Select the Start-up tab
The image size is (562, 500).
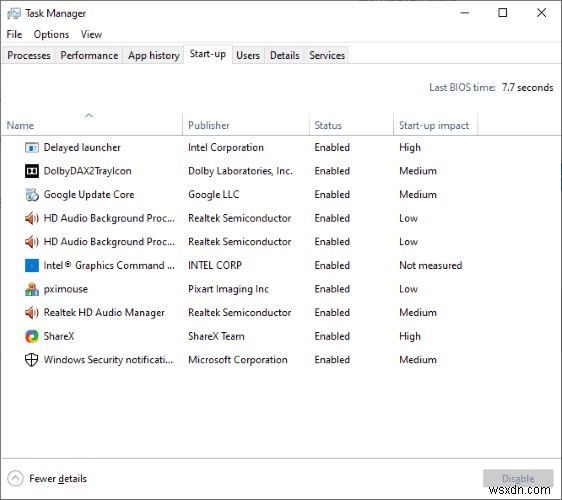coord(208,54)
